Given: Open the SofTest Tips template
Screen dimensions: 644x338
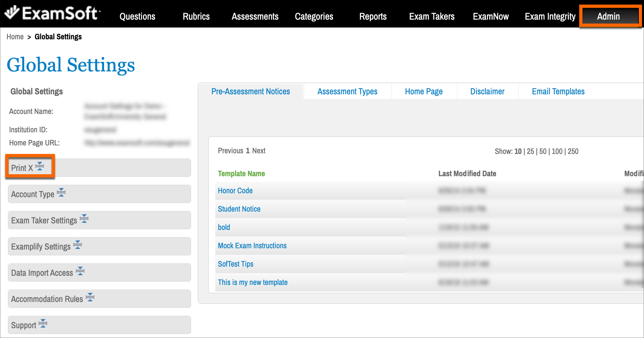Looking at the screenshot, I should (236, 264).
